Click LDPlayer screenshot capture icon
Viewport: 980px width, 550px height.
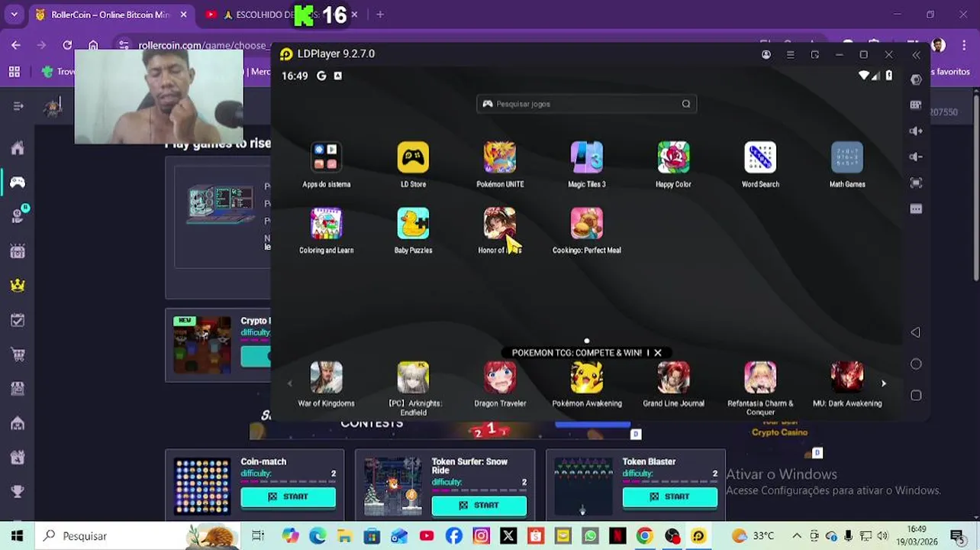tap(916, 183)
